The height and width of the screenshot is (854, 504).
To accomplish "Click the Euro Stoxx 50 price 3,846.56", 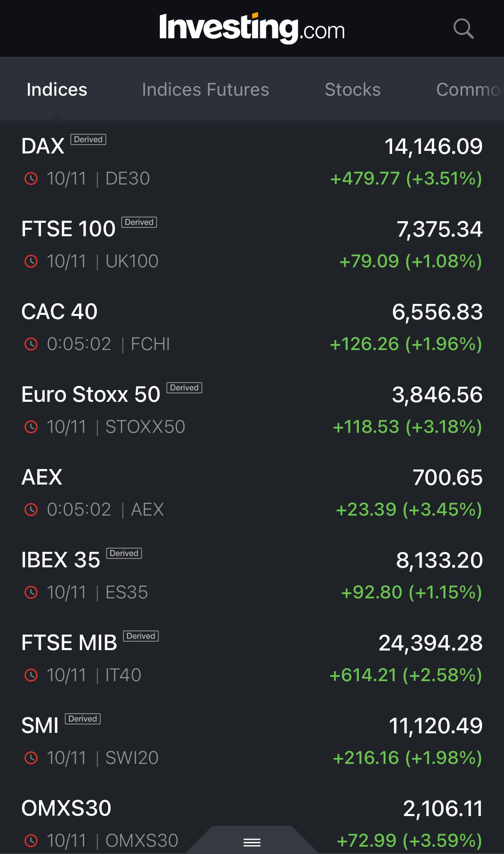I will click(x=437, y=395).
